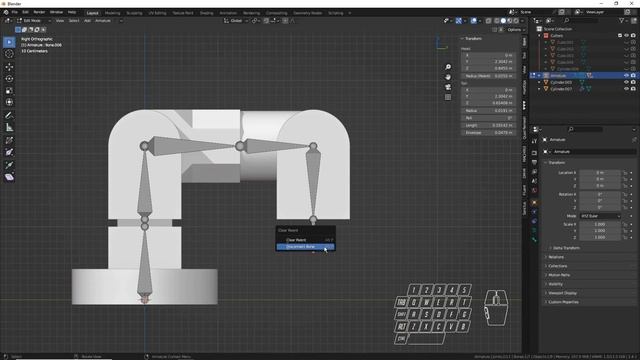Open the File menu
This screenshot has width=640, height=360.
click(14, 13)
